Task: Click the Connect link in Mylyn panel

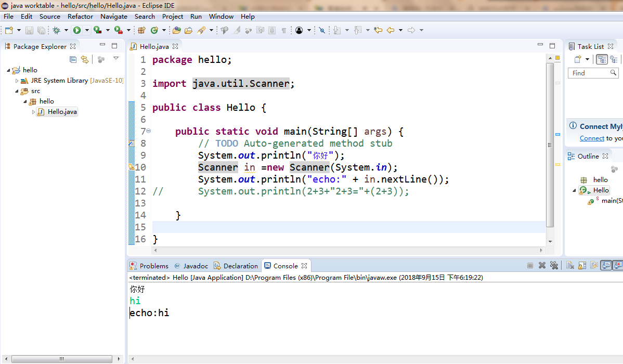Action: pos(592,138)
